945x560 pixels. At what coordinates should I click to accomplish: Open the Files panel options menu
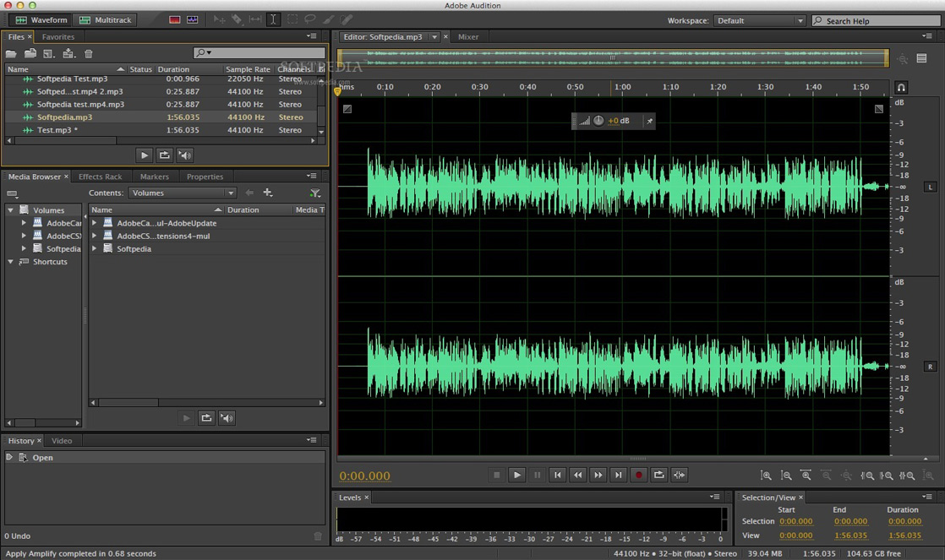pyautogui.click(x=312, y=36)
